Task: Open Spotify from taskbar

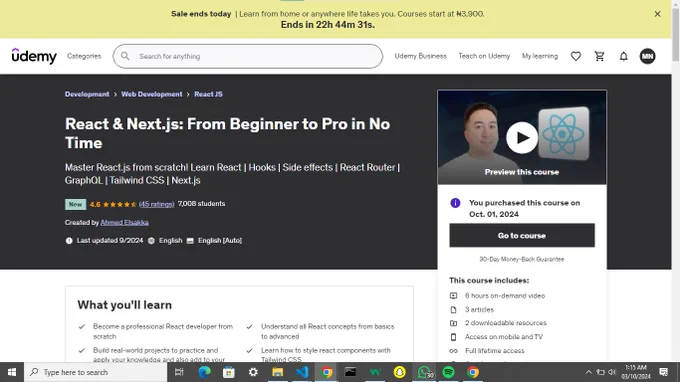Action: [448, 372]
